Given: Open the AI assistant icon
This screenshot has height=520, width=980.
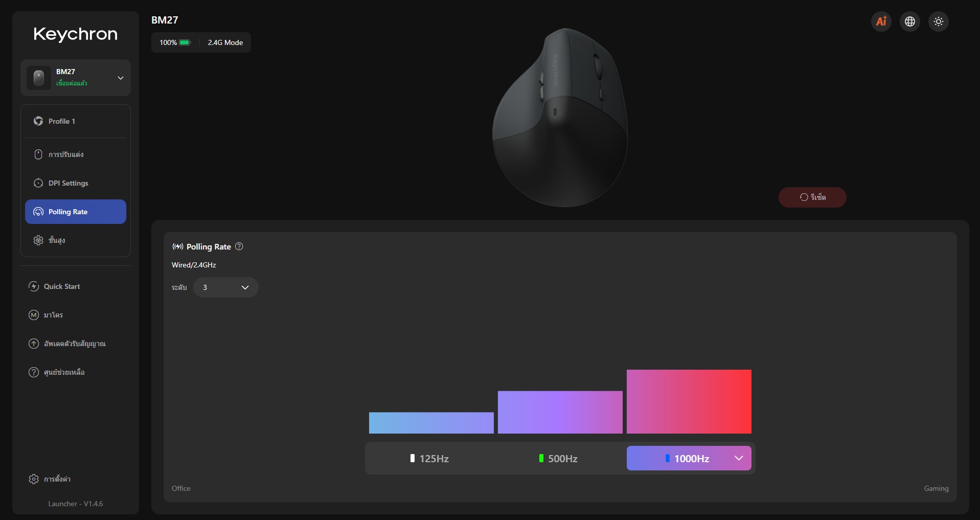Looking at the screenshot, I should tap(881, 21).
